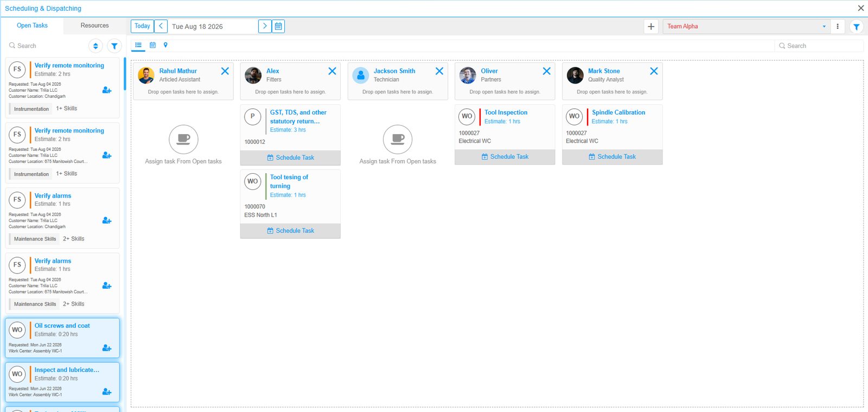Filter open tasks with the funnel icon
Screen dimensions: 868x412
pyautogui.click(x=114, y=46)
